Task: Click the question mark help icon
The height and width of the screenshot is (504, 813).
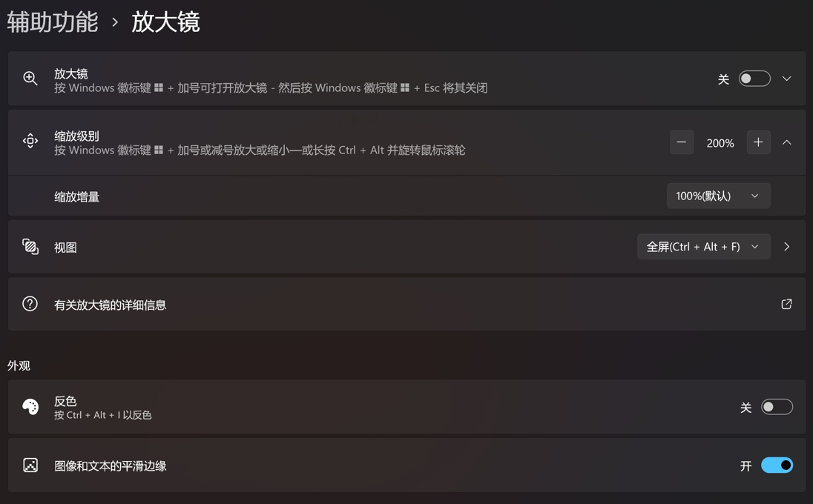Action: tap(30, 304)
